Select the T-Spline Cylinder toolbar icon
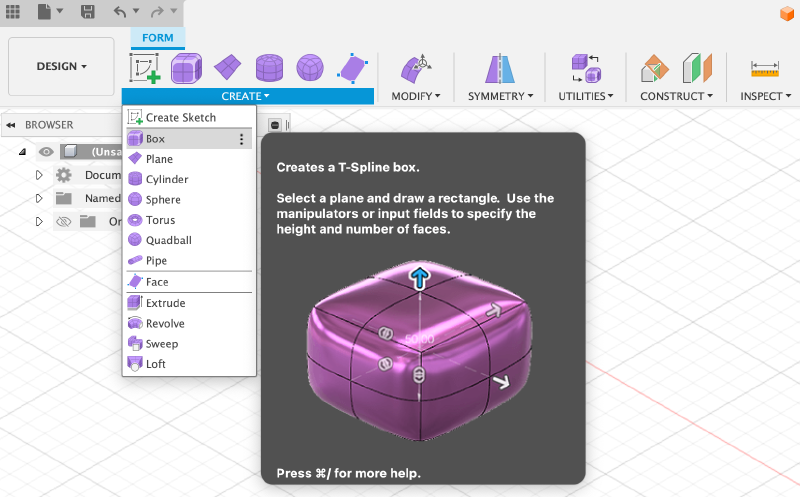Screen dimensions: 800x497 (269, 68)
